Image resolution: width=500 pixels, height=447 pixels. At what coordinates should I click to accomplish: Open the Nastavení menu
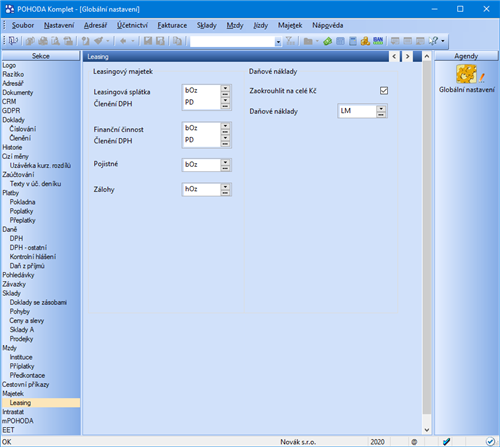coord(59,25)
